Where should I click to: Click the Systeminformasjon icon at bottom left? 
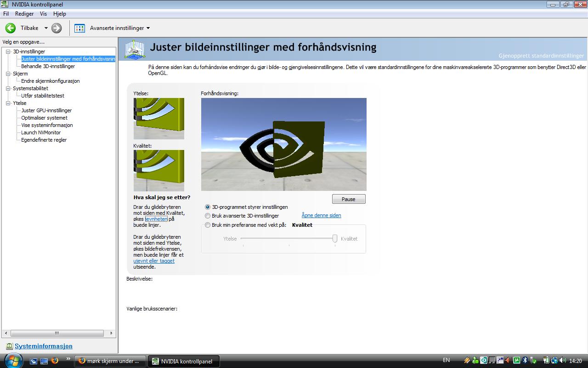(9, 346)
